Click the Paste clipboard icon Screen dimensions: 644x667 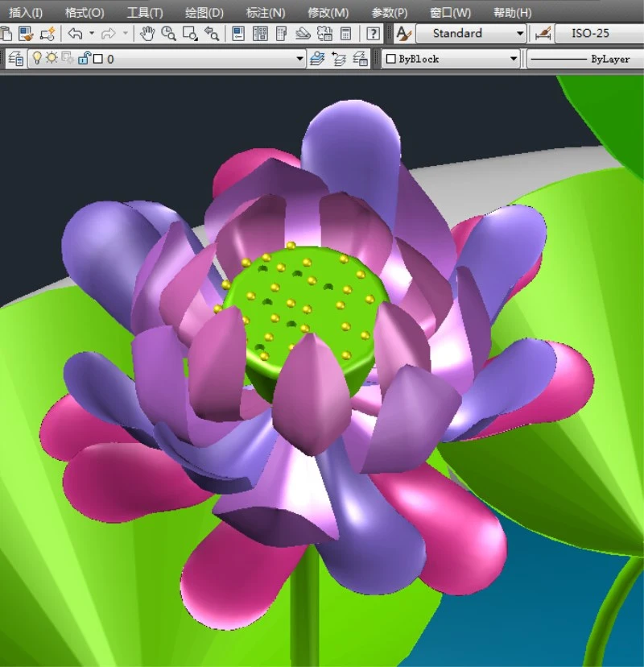5,33
